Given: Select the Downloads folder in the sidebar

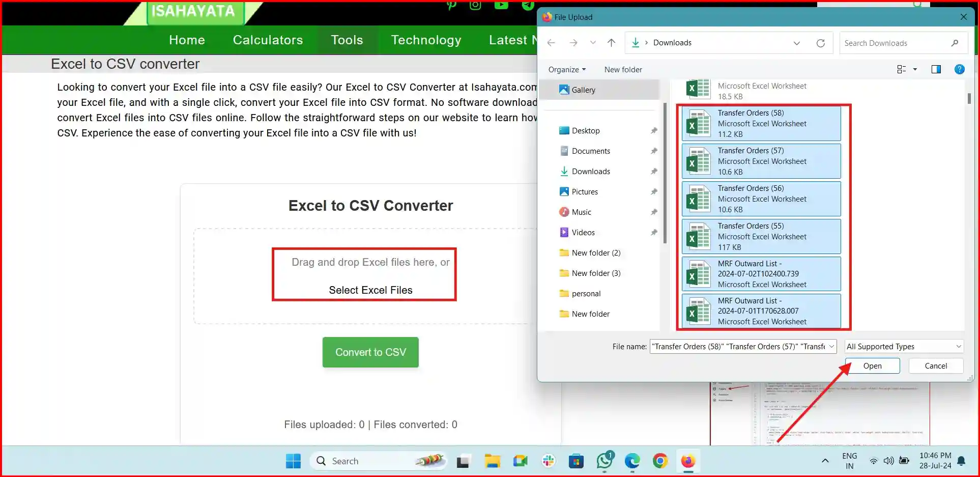Looking at the screenshot, I should pyautogui.click(x=591, y=171).
